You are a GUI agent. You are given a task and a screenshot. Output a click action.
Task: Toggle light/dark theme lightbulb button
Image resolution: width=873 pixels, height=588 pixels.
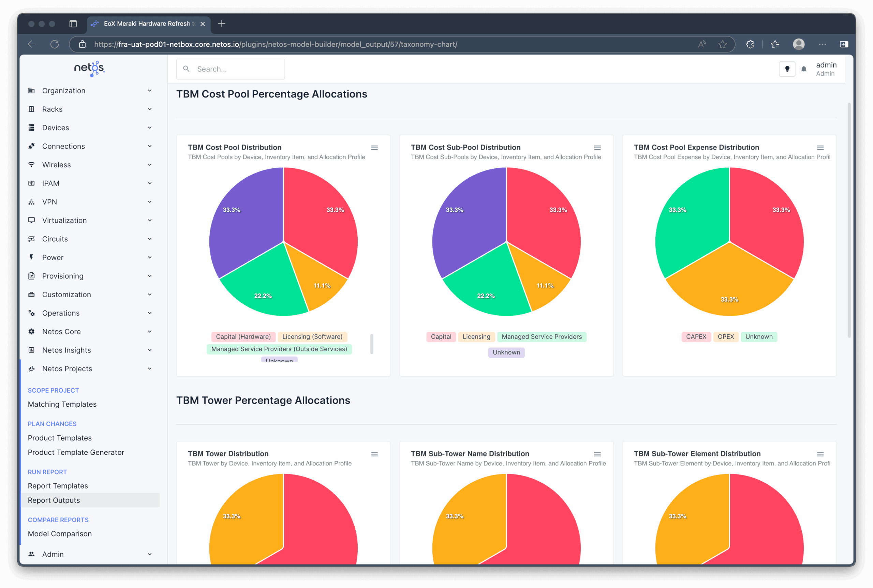pyautogui.click(x=787, y=69)
